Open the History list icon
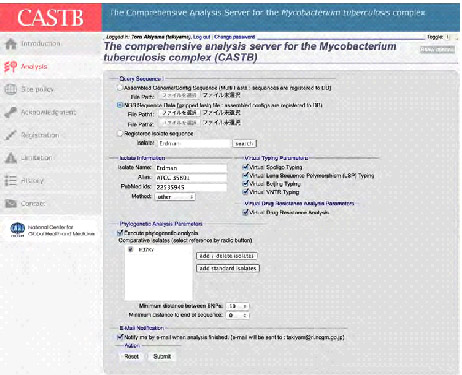Viewport: 462px width, 375px height. (x=11, y=181)
